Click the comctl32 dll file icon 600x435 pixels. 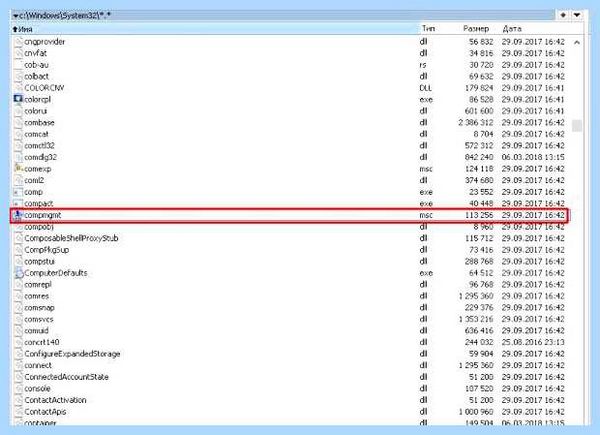(18, 145)
